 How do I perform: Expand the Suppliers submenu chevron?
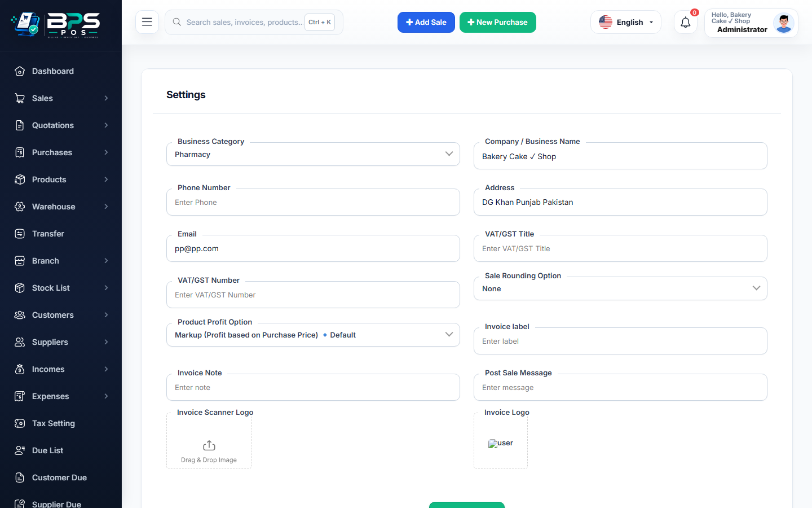[106, 342]
